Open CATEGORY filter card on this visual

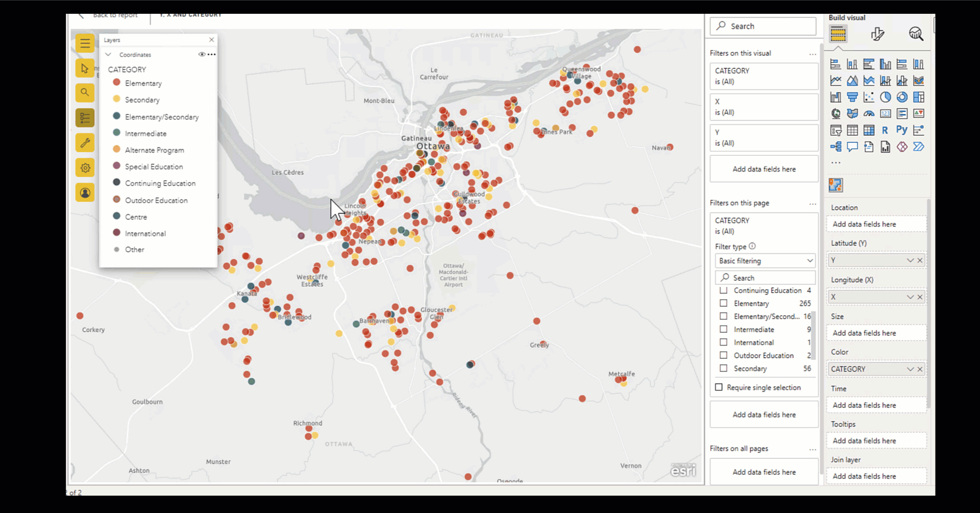tap(764, 76)
